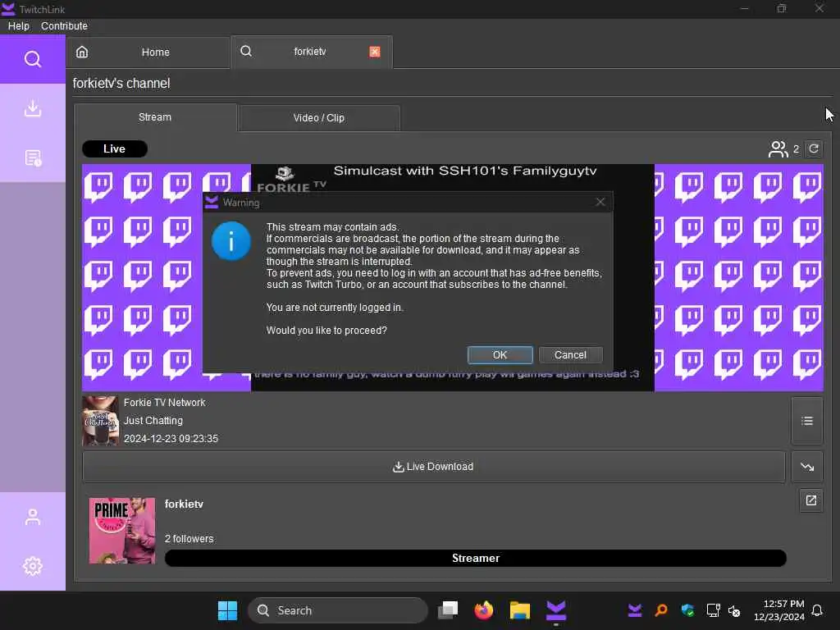Click the Just Chatting category thumbnail
Viewport: 840px width, 630px height.
[100, 421]
